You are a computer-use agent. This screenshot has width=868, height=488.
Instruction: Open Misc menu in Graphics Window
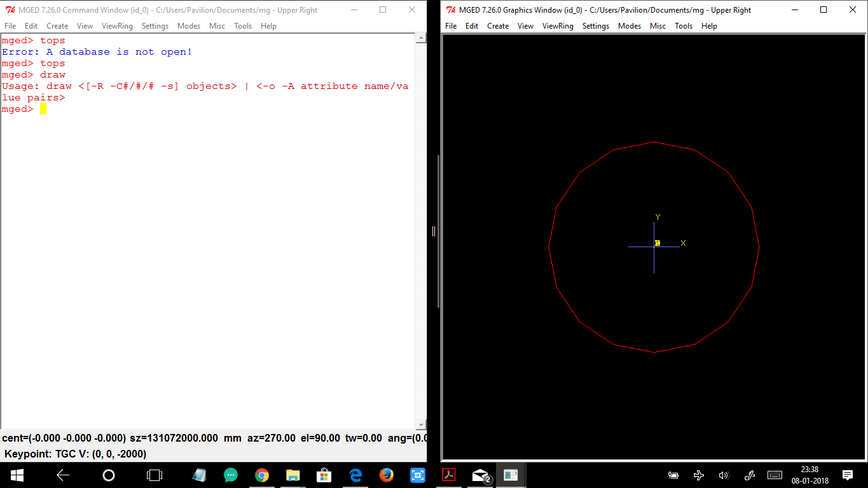[658, 26]
